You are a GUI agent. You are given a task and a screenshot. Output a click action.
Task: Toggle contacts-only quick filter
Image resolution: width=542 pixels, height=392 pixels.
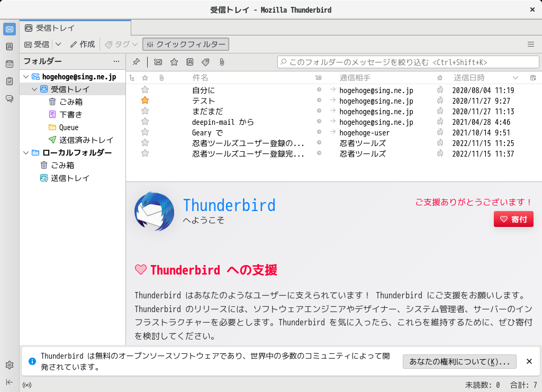pyautogui.click(x=190, y=62)
